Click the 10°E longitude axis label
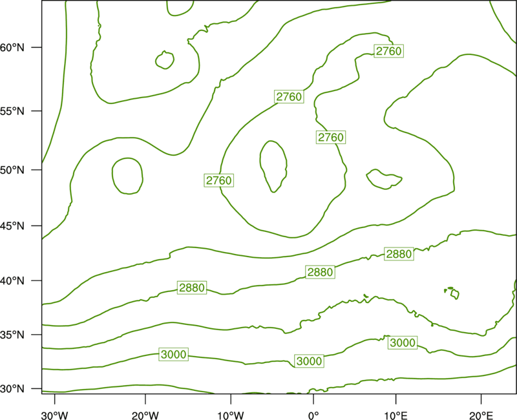The height and width of the screenshot is (420, 517). [x=396, y=415]
